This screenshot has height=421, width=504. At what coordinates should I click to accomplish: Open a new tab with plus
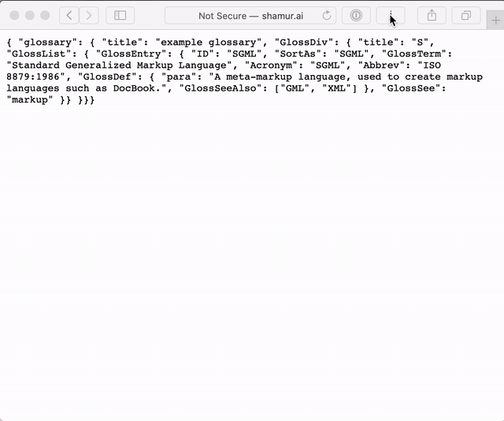495,20
